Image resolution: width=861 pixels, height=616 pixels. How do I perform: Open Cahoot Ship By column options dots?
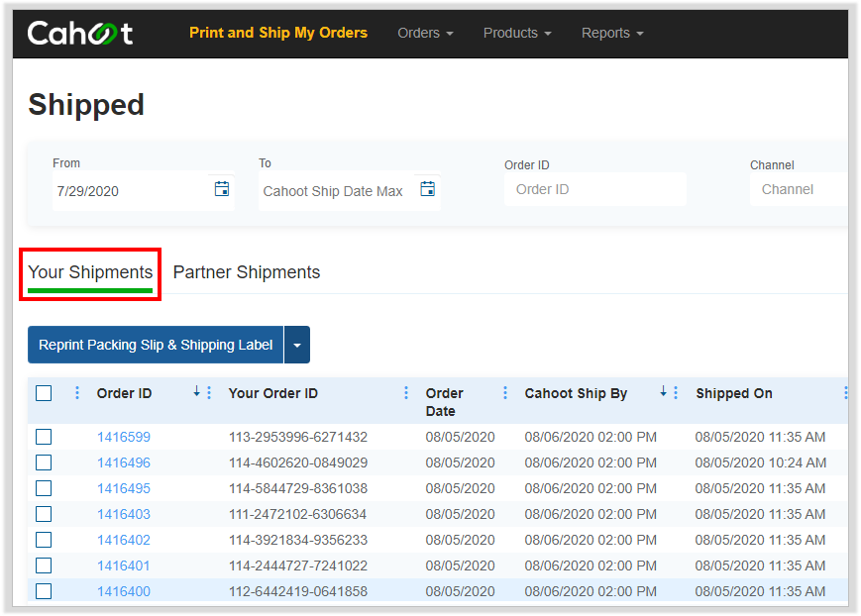[676, 392]
